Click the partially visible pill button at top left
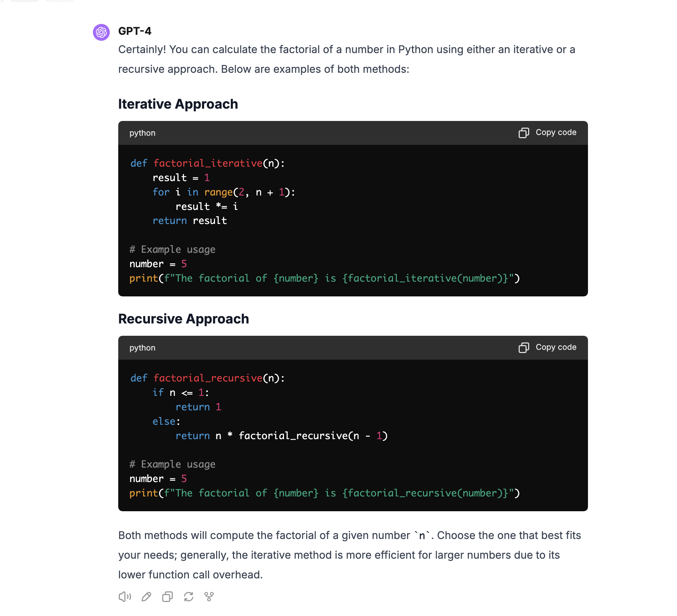The height and width of the screenshot is (616, 677). (24, 1)
